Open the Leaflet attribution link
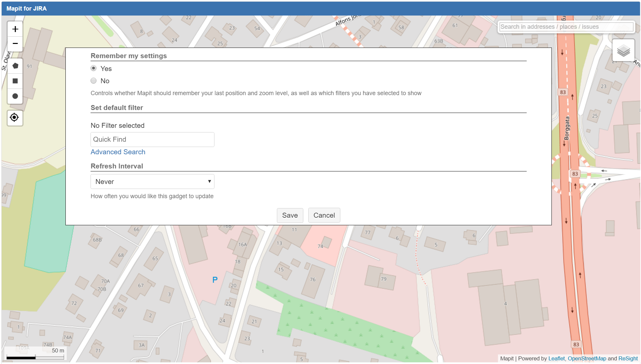The image size is (641, 364). click(556, 358)
